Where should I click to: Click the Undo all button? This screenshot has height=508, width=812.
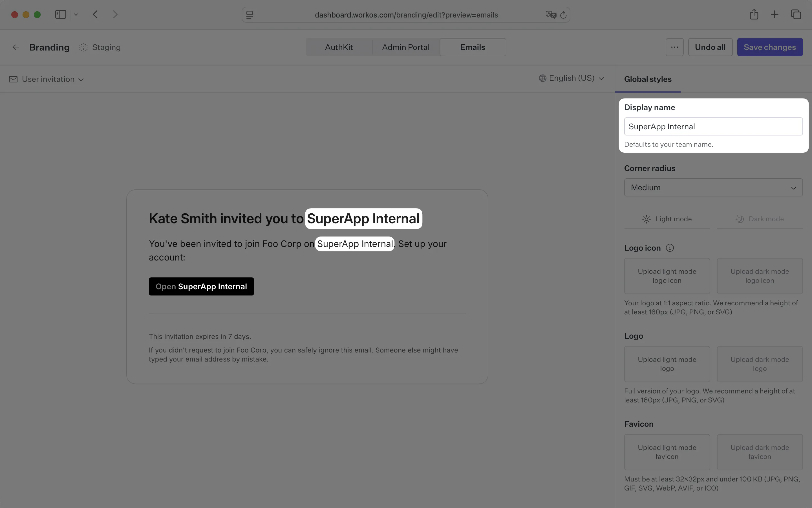pos(710,47)
